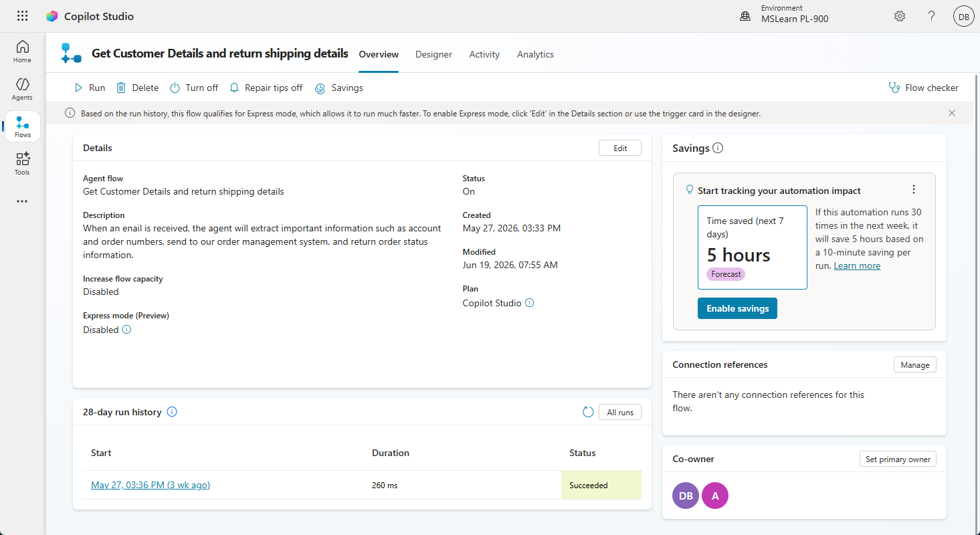980x535 pixels.
Task: Click the Duration column header
Action: pyautogui.click(x=391, y=453)
